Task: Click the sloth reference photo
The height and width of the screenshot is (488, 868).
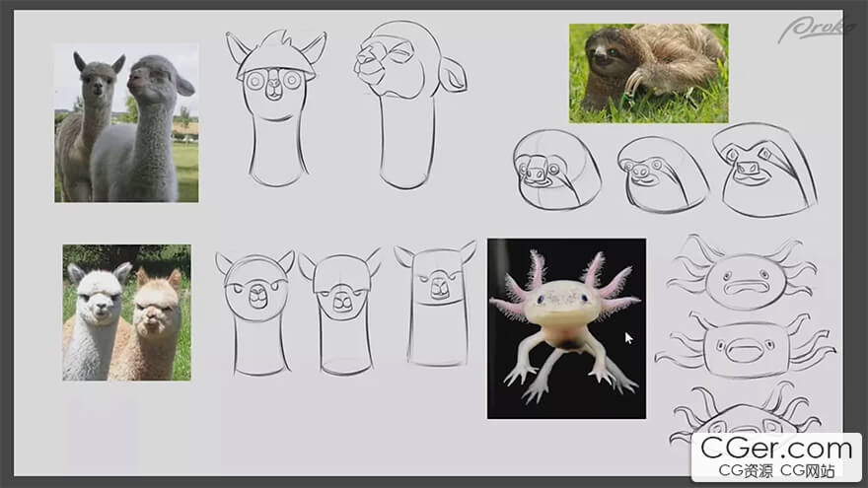Action: click(x=649, y=73)
